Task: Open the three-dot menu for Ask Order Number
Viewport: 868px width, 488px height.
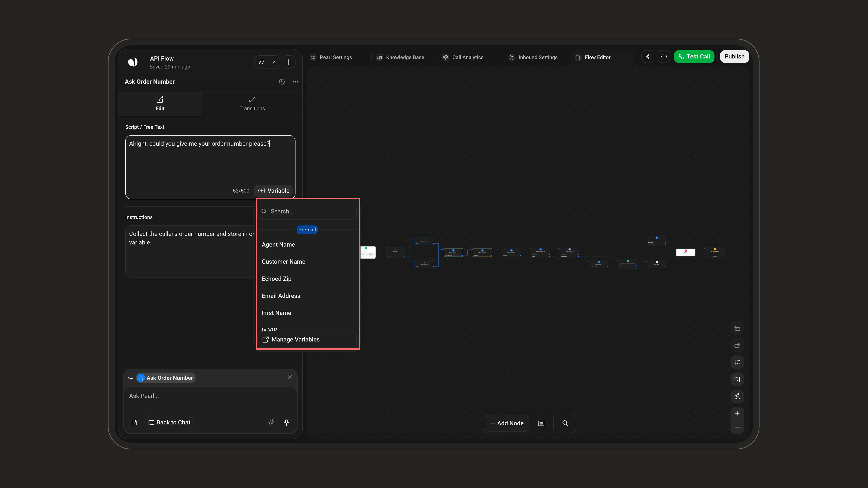Action: 295,82
